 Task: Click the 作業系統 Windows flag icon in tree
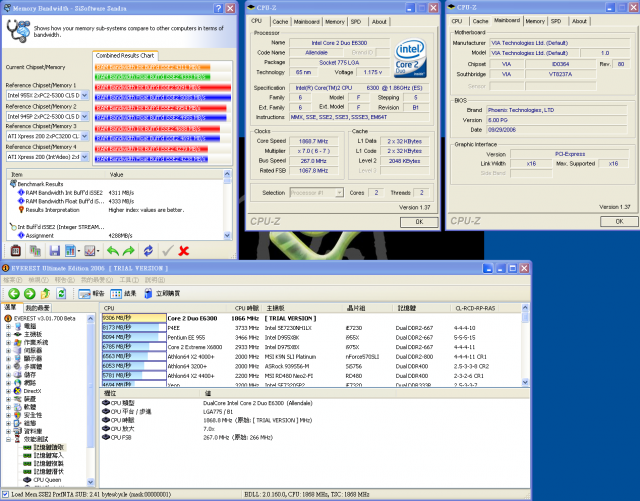click(x=18, y=342)
